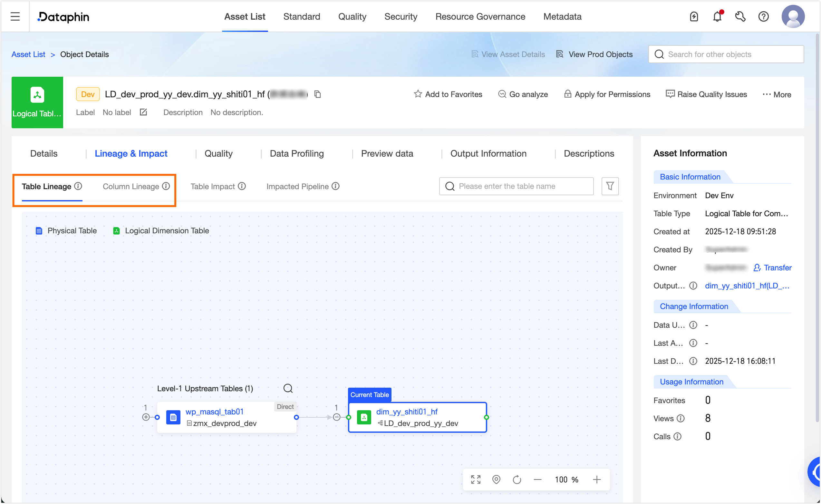The height and width of the screenshot is (504, 821).
Task: Open the Standard top menu
Action: tap(302, 16)
